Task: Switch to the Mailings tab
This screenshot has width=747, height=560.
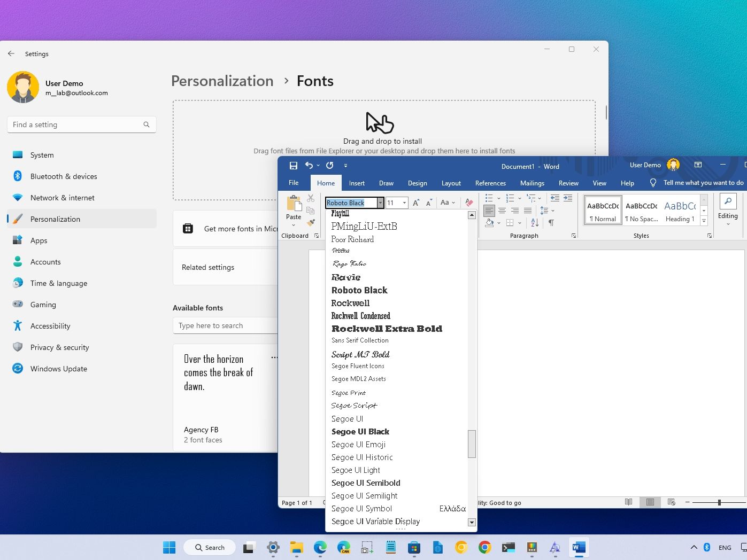Action: tap(532, 183)
